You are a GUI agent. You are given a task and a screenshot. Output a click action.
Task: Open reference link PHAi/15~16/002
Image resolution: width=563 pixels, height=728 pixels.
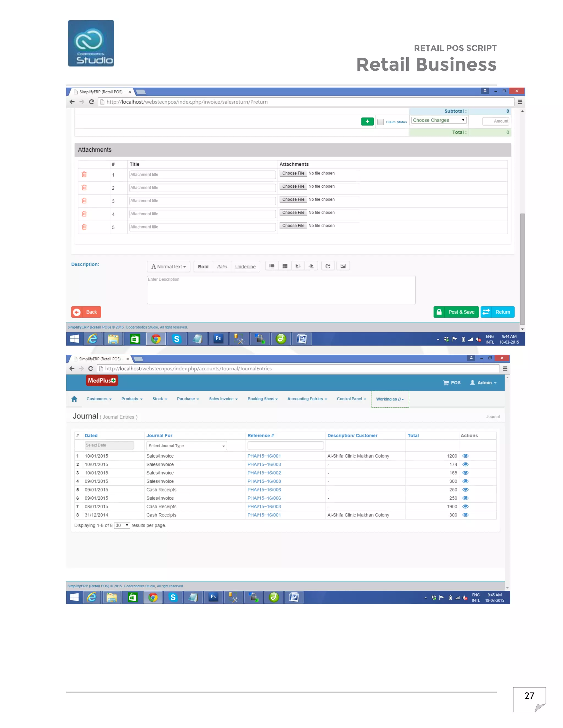pos(264,473)
